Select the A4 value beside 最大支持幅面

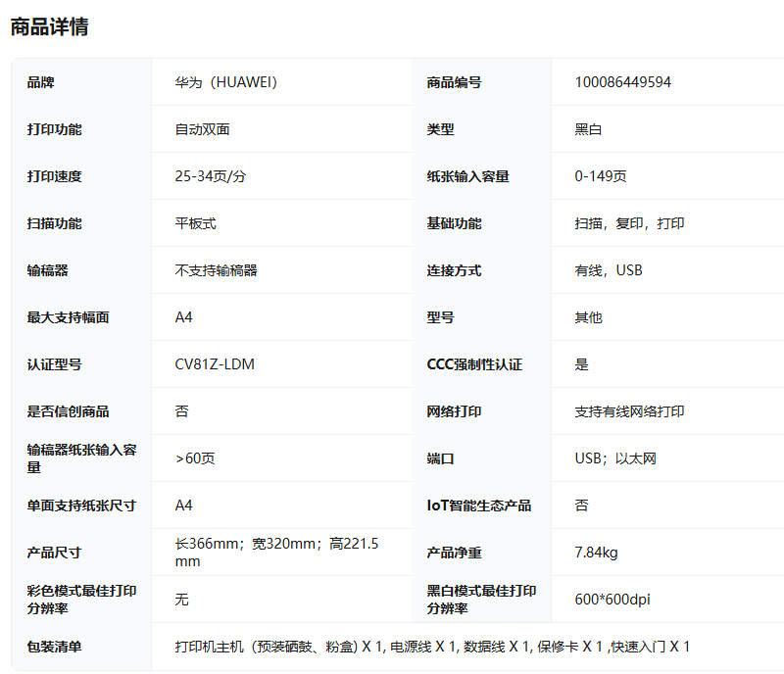[x=183, y=317]
